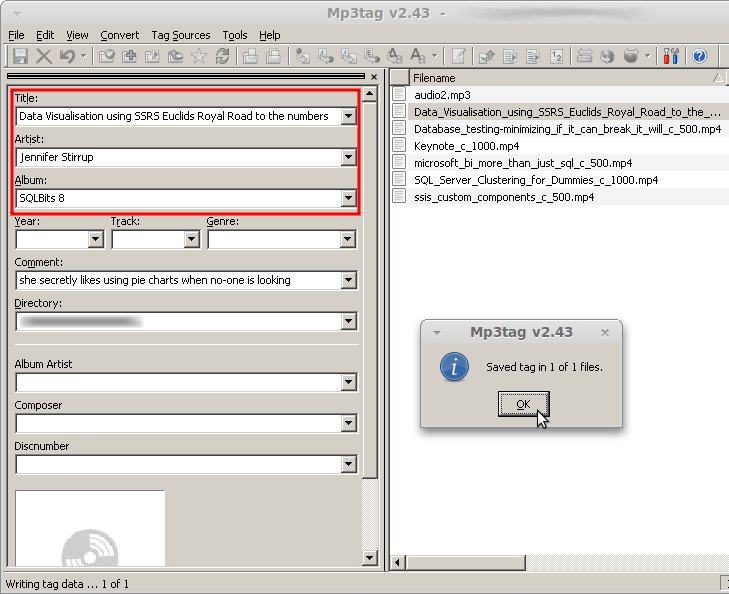Click the Extended Tags notepad icon
Image resolution: width=729 pixels, height=594 pixels.
coord(458,56)
